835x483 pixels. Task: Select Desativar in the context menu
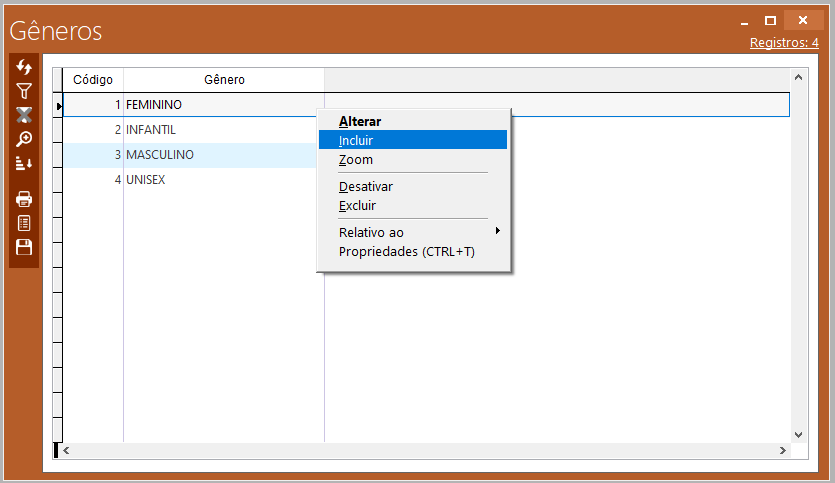pos(366,187)
